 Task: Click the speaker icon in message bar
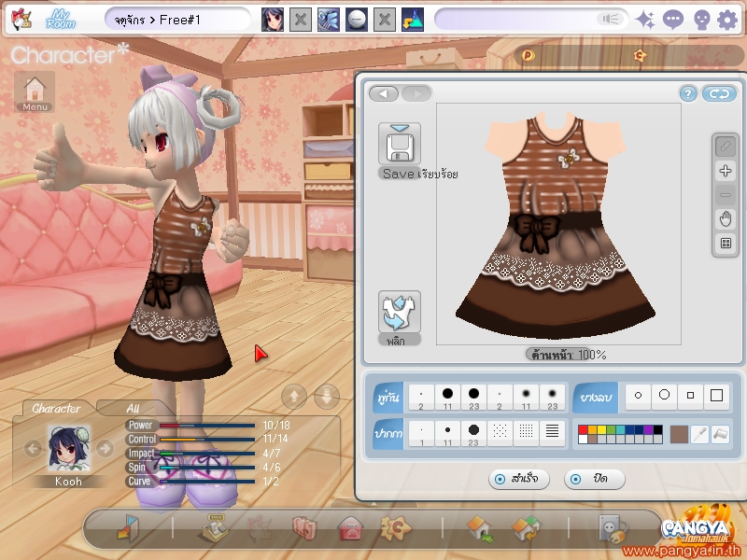(x=611, y=19)
